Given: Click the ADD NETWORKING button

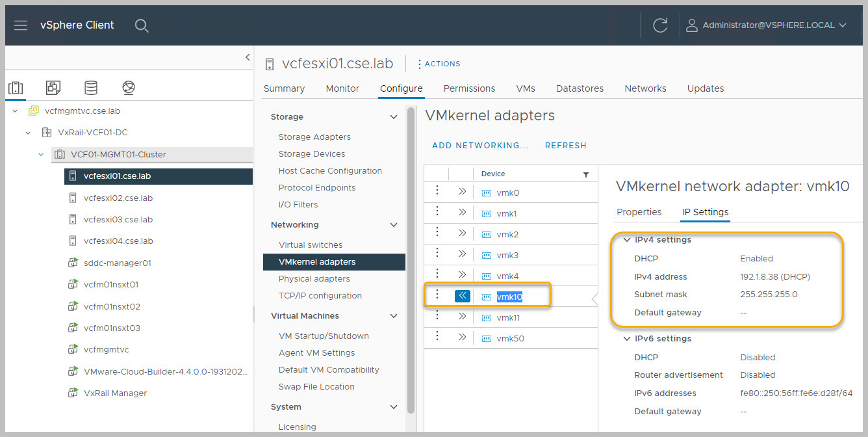Looking at the screenshot, I should 480,146.
